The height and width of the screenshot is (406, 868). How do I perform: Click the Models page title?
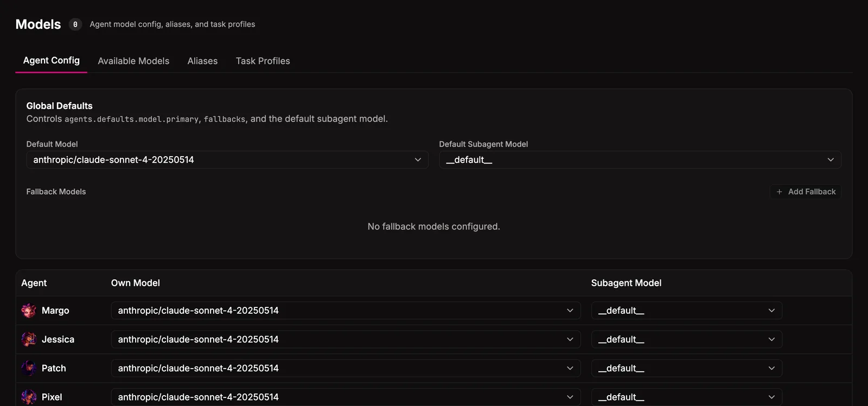pos(38,24)
